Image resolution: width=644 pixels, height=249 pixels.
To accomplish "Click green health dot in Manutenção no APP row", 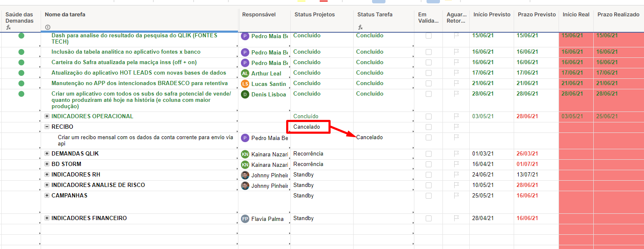I will click(21, 83).
